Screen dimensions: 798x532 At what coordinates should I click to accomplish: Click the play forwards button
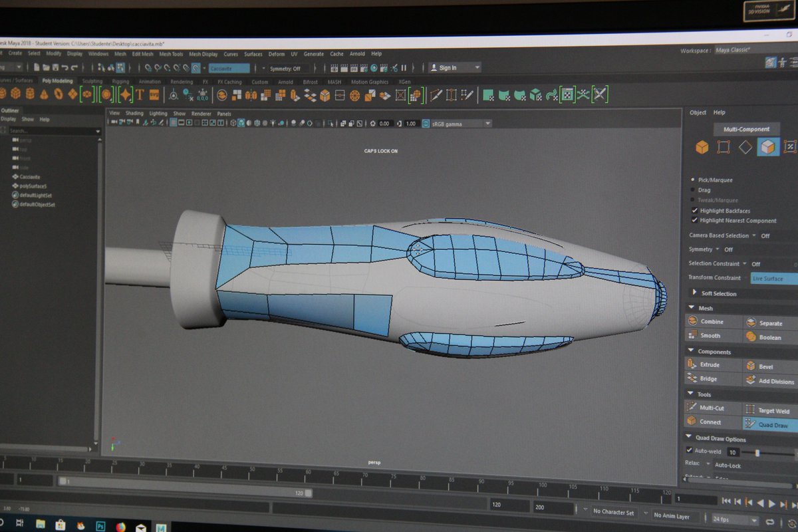[x=772, y=503]
